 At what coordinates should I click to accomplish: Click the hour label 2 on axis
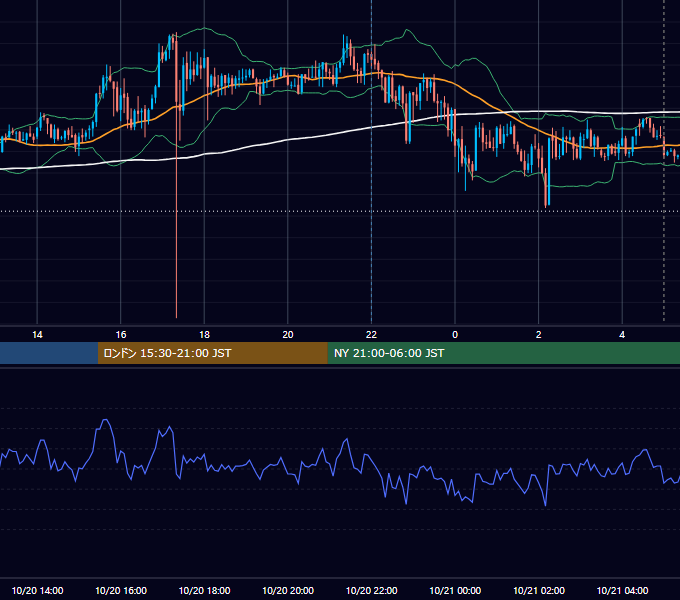tap(539, 335)
